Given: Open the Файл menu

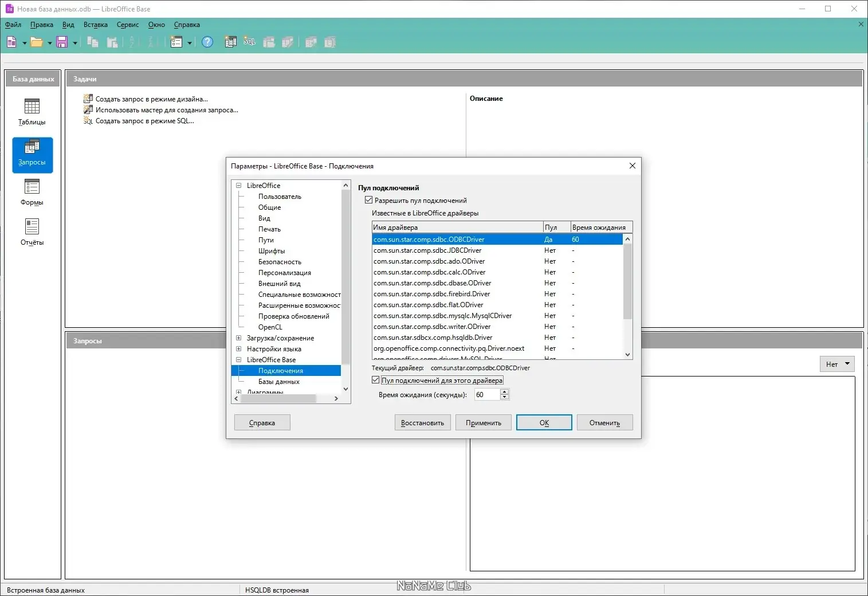Looking at the screenshot, I should point(13,25).
